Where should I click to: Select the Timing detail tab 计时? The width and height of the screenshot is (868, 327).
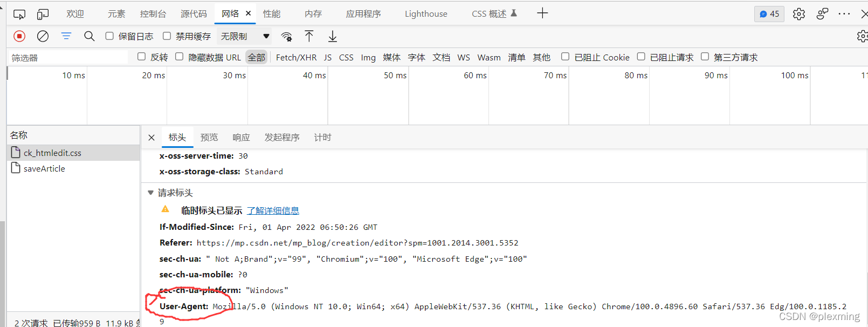coord(323,138)
